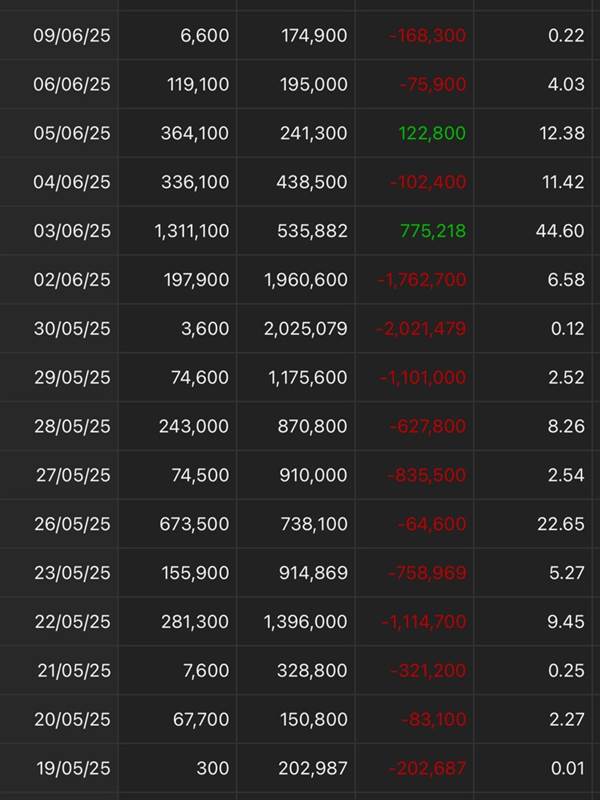Click the 19/05/25 date row
600x800 pixels.
(300, 768)
